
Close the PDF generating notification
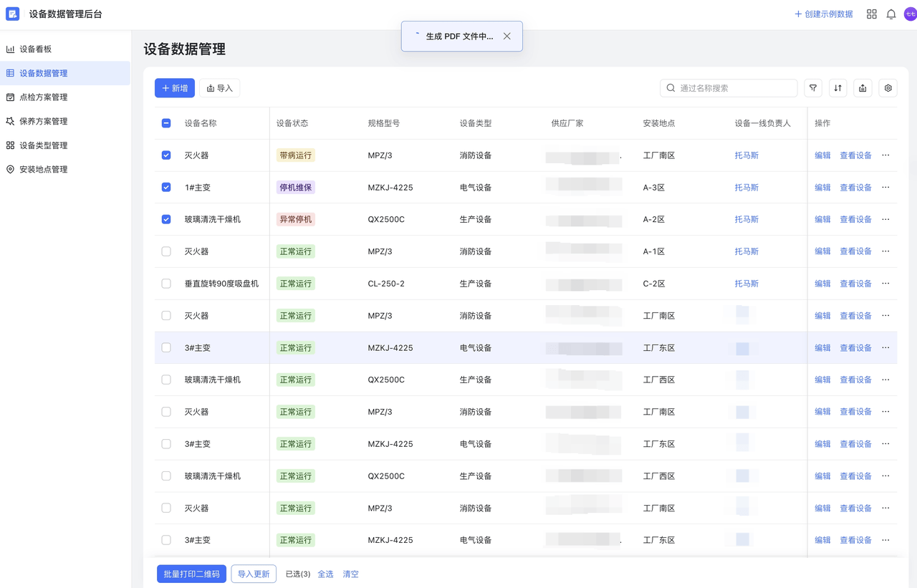506,36
